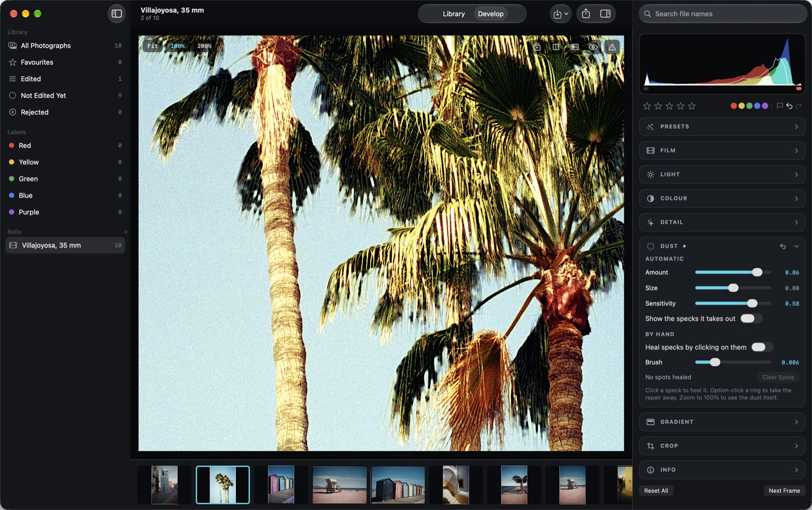Open the export dropdown in the toolbar
Viewport: 812px width, 510px height.
(x=561, y=14)
